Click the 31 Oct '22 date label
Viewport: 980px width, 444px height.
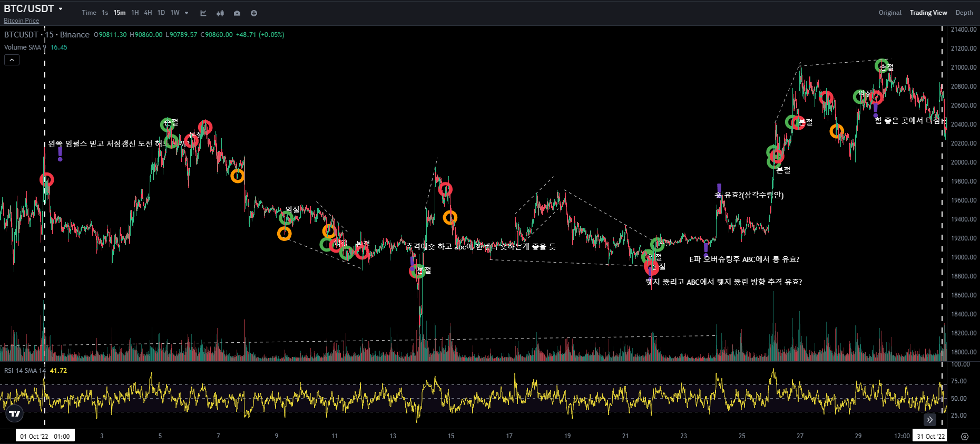[x=931, y=436]
